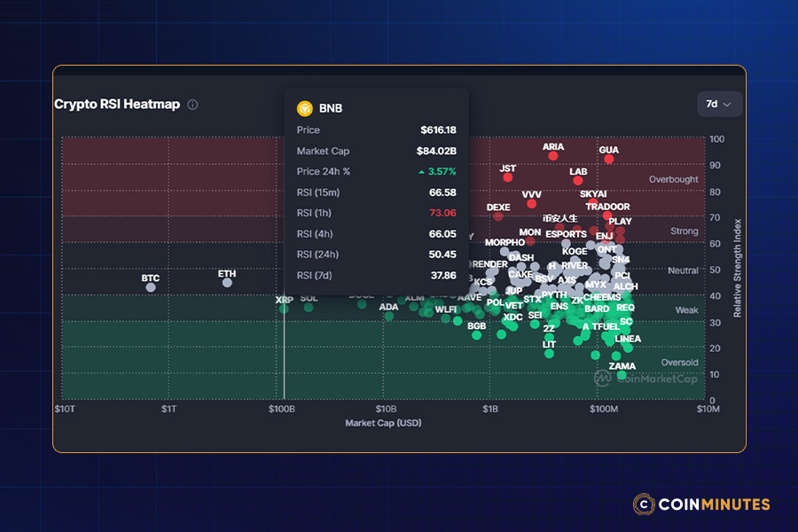Click the LIT green data point
This screenshot has height=532, width=798.
coord(550,354)
